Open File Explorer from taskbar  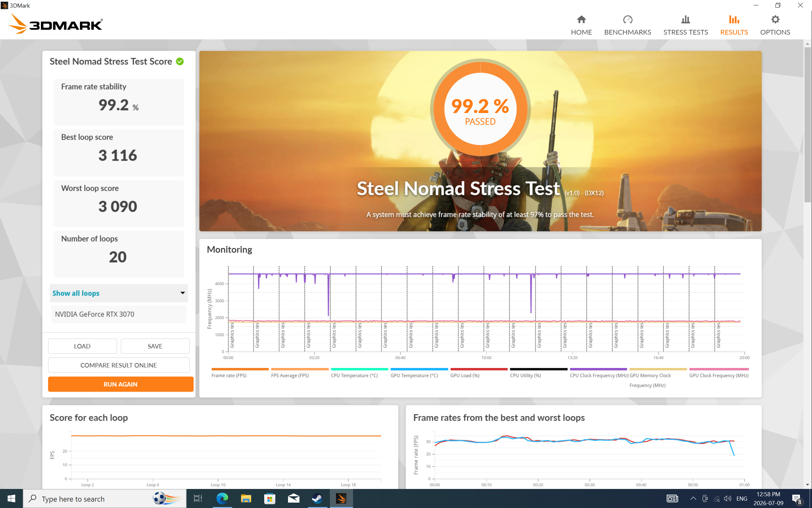tap(246, 498)
